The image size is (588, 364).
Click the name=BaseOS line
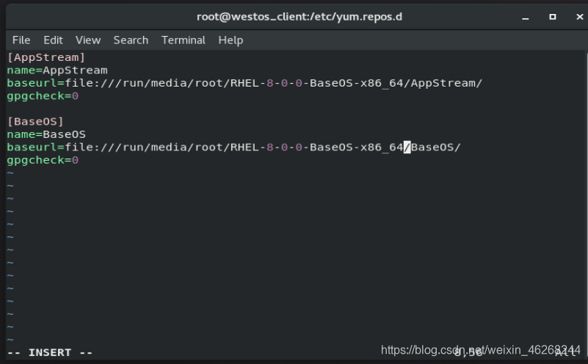46,134
